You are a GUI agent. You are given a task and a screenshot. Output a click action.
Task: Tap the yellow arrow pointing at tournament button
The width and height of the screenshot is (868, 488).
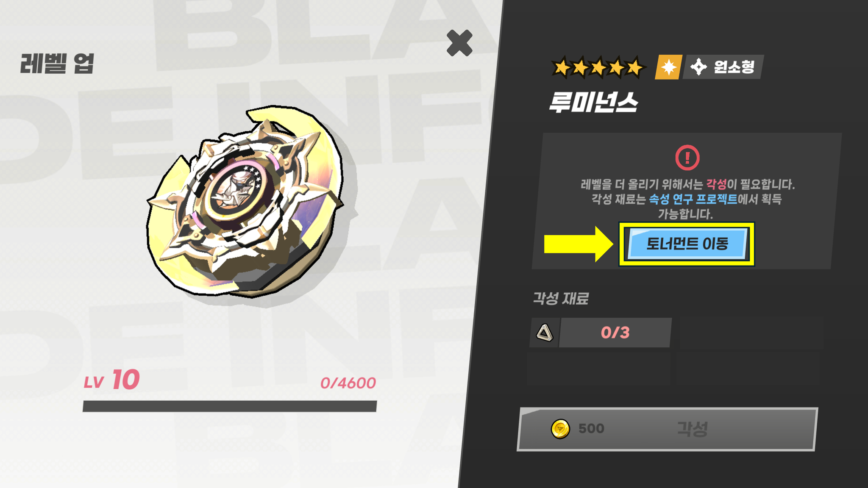tap(579, 244)
